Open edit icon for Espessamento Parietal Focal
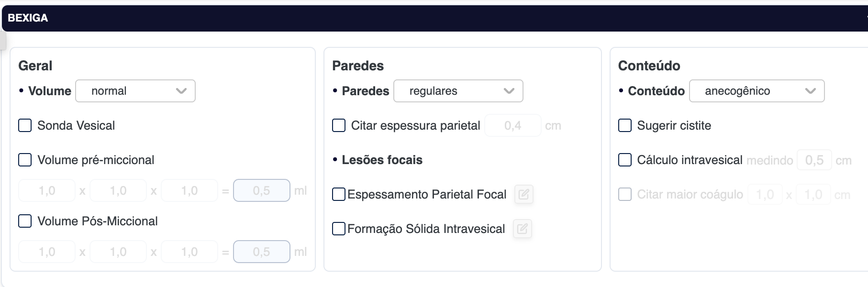The image size is (868, 287). point(523,194)
